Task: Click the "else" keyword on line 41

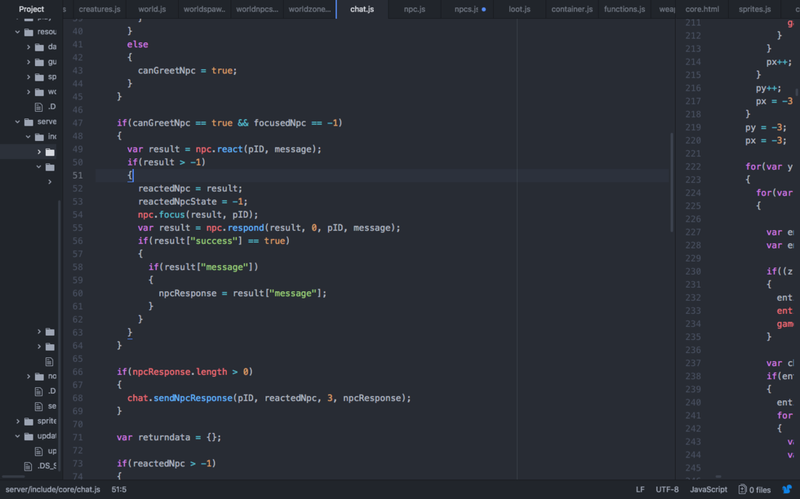Action: [x=138, y=44]
